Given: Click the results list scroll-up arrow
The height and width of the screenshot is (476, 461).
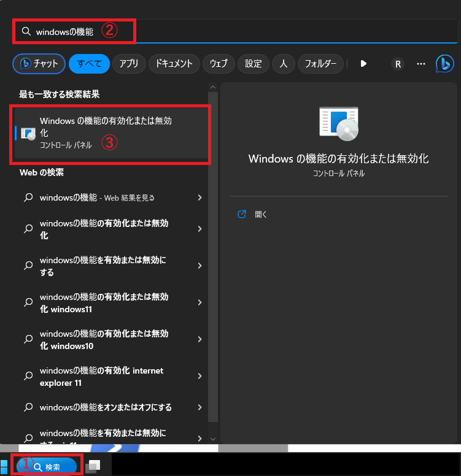Looking at the screenshot, I should (213, 87).
